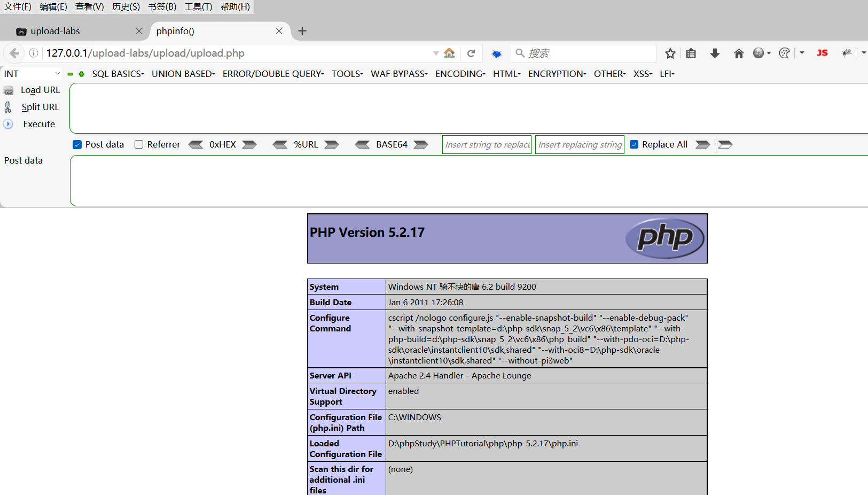
Task: Open the downloads arrow icon
Action: (715, 53)
